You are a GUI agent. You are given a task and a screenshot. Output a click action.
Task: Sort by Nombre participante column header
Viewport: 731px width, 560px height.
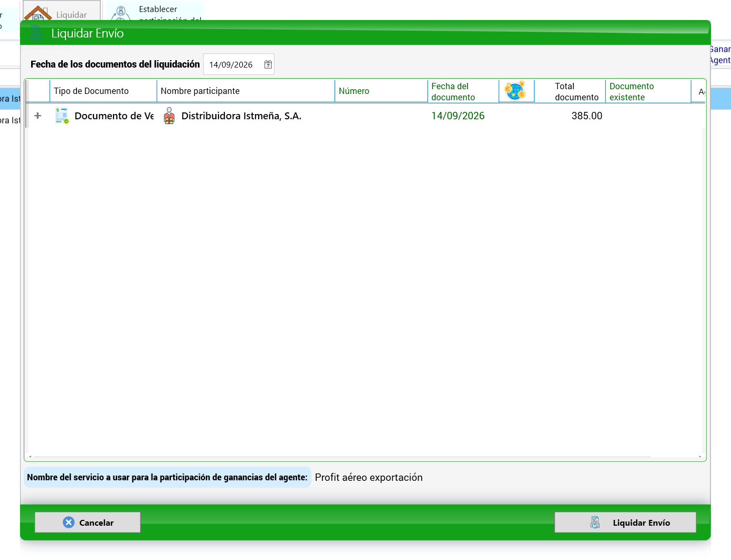coord(245,91)
